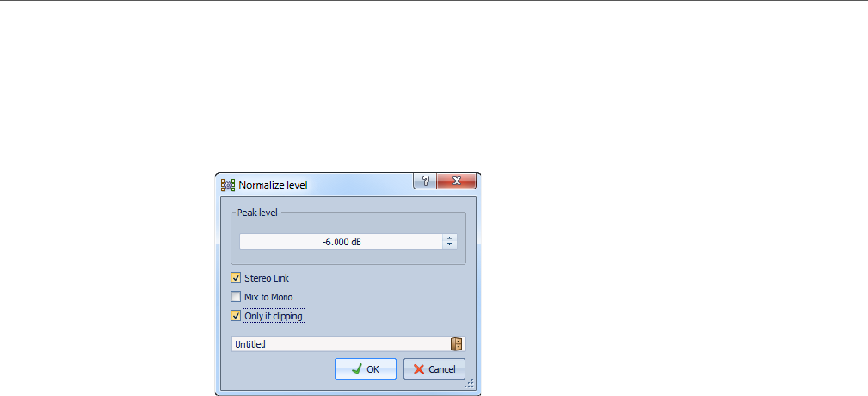Click the green checkmark icon on OK
Screen dimensions: 868x396
click(357, 368)
